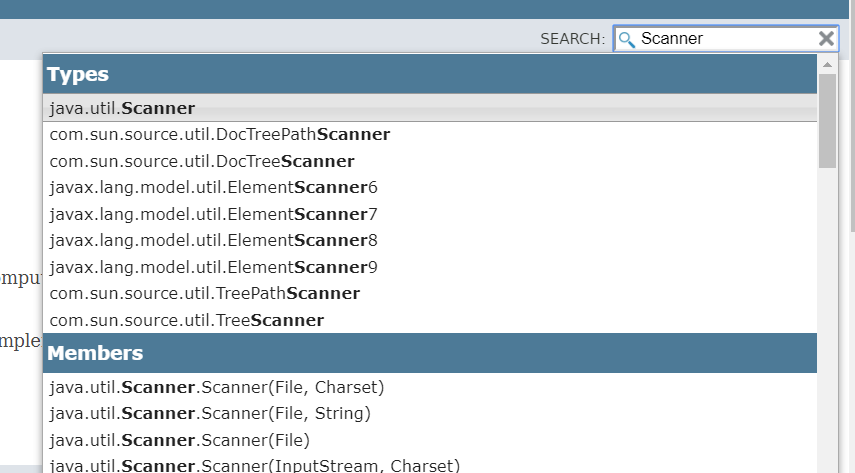The height and width of the screenshot is (473, 855).
Task: Choose ElementScanner9 from the results
Action: (430, 267)
